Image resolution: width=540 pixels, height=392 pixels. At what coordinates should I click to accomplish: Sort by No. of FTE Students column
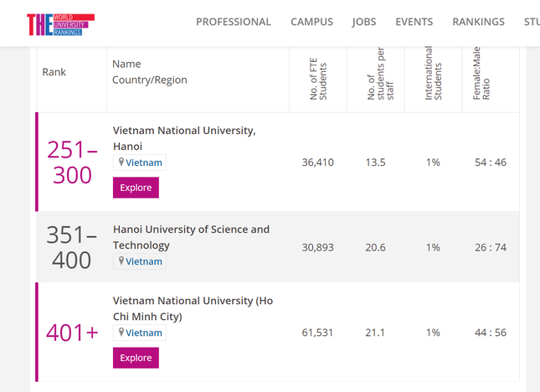318,80
